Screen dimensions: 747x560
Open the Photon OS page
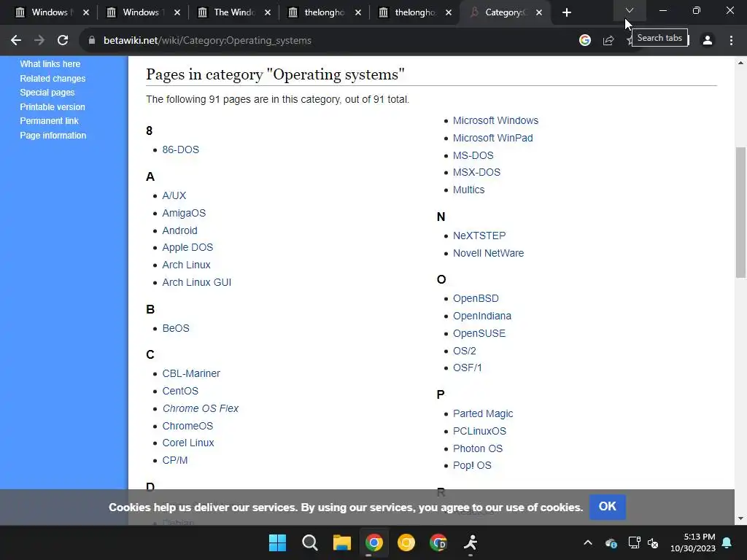click(x=478, y=448)
